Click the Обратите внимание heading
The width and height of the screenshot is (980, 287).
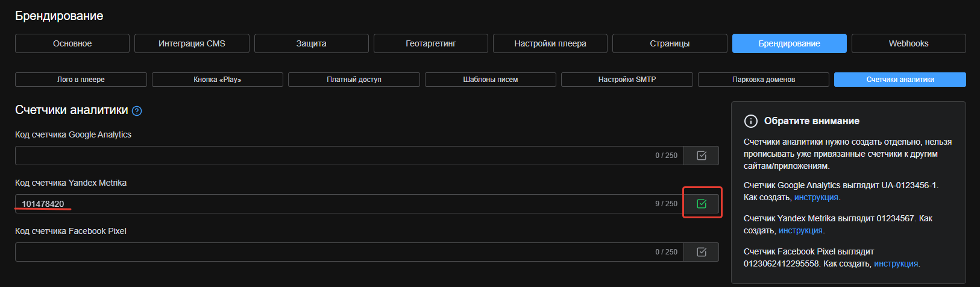pyautogui.click(x=812, y=121)
